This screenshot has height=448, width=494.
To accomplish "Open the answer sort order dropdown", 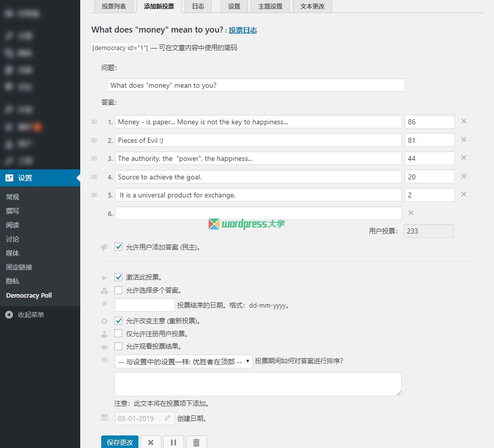I will 184,361.
